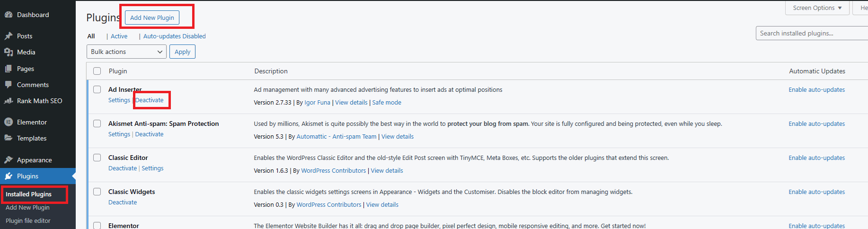Show All plugins filter

(91, 36)
